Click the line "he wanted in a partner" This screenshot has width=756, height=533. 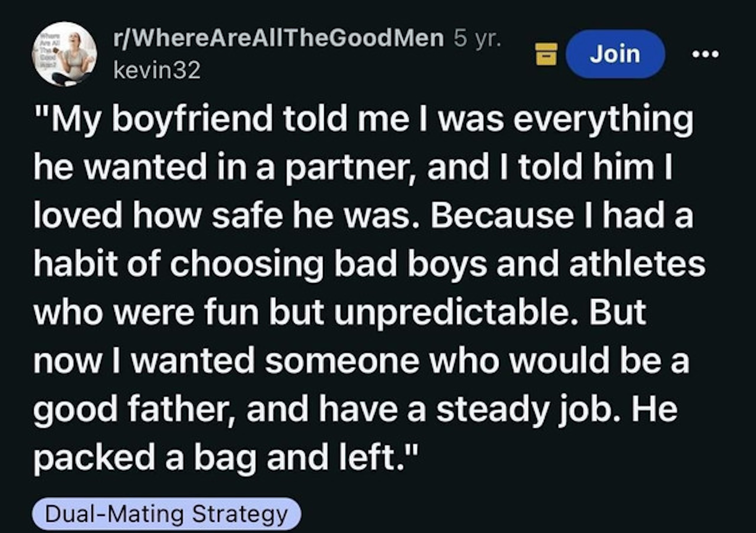pyautogui.click(x=353, y=167)
